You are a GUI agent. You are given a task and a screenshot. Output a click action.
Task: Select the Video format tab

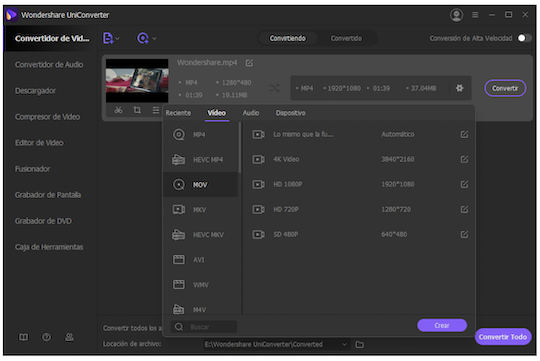[x=217, y=113]
